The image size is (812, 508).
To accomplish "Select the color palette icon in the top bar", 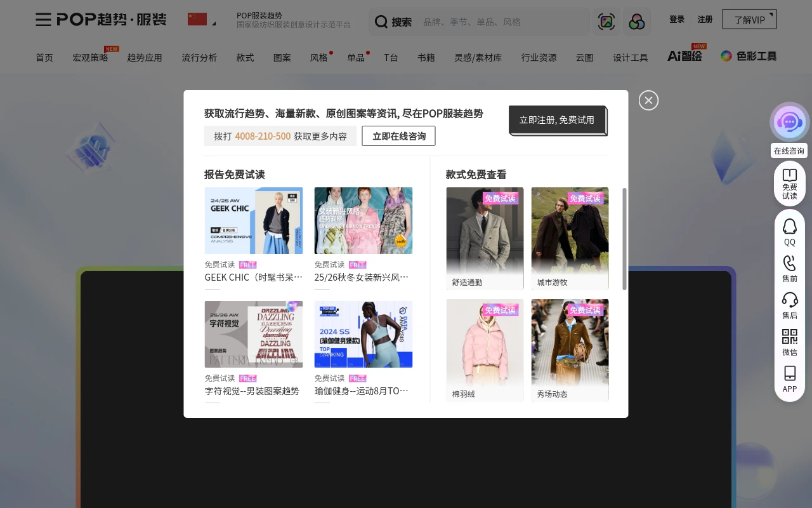I will pyautogui.click(x=637, y=21).
